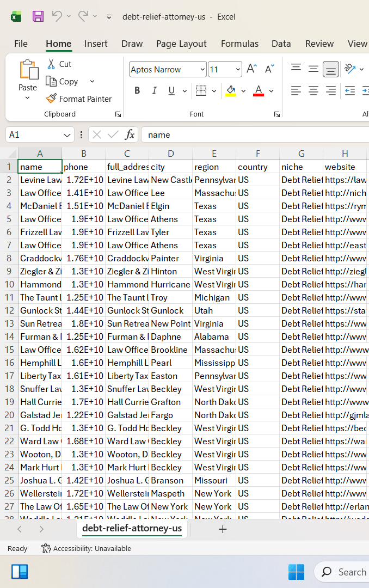Activate Format Painter

[x=79, y=99]
